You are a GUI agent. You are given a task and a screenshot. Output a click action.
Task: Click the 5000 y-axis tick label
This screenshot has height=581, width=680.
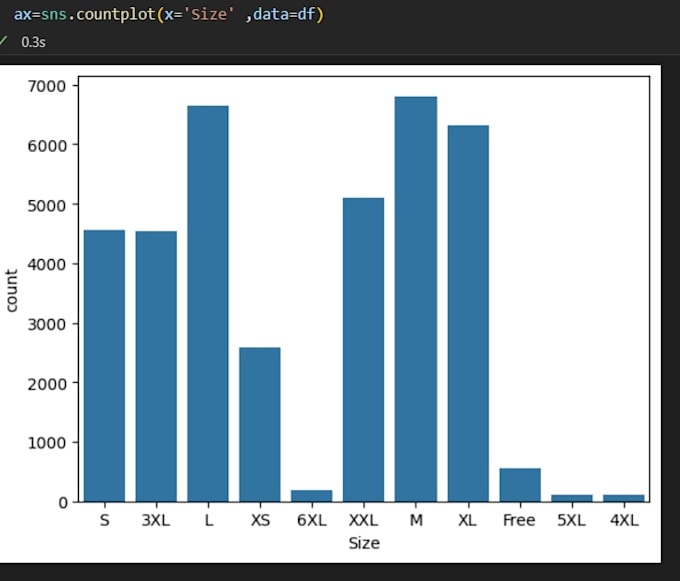tap(47, 206)
